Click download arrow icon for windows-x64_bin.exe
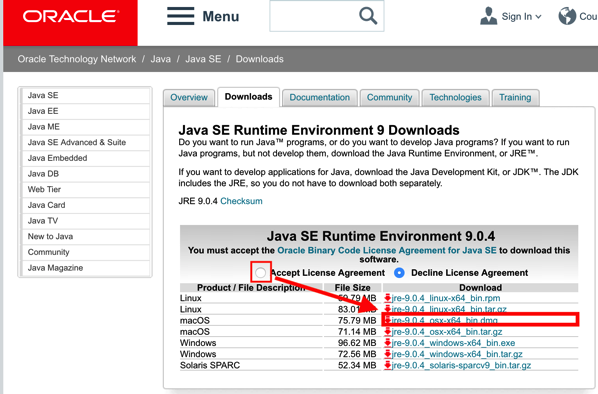This screenshot has width=598, height=394. pyautogui.click(x=387, y=343)
